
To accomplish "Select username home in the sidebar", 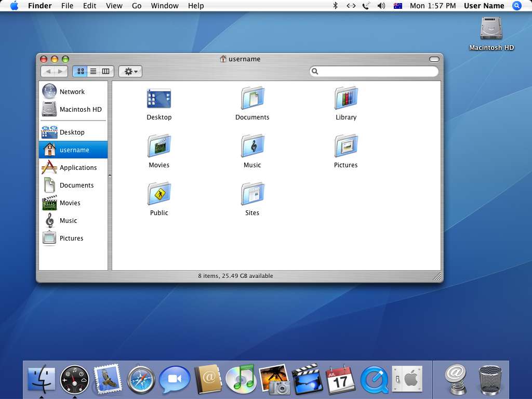I will click(x=73, y=150).
